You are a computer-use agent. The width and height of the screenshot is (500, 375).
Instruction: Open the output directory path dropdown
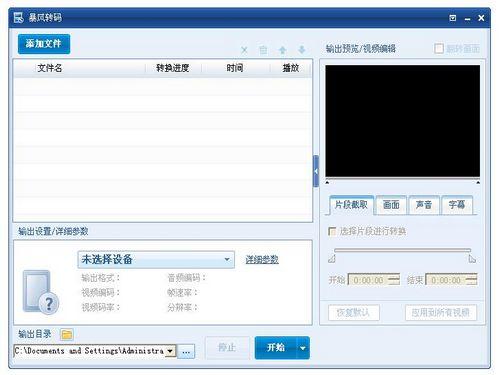pyautogui.click(x=170, y=351)
